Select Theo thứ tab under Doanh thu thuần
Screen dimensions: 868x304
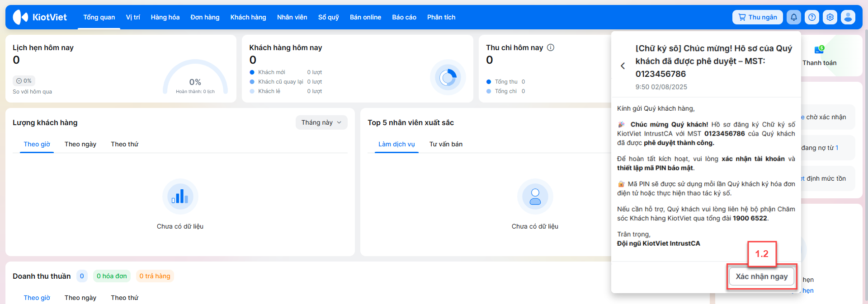[x=125, y=298]
